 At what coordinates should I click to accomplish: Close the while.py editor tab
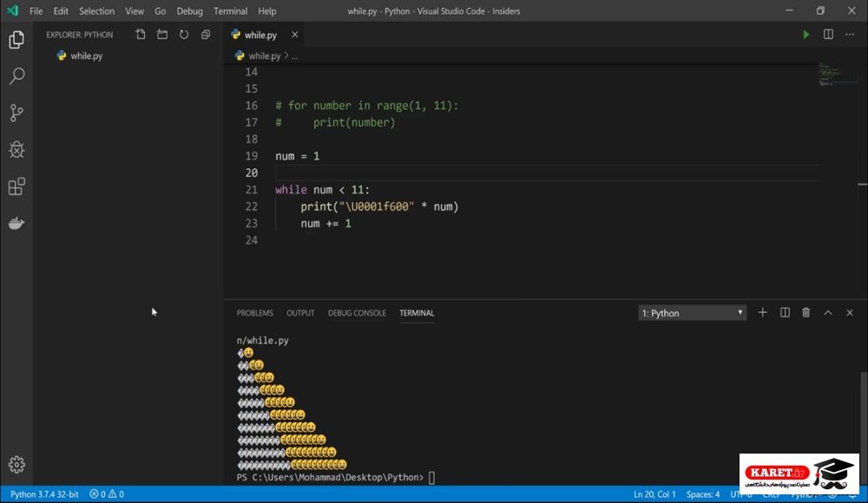(x=294, y=35)
